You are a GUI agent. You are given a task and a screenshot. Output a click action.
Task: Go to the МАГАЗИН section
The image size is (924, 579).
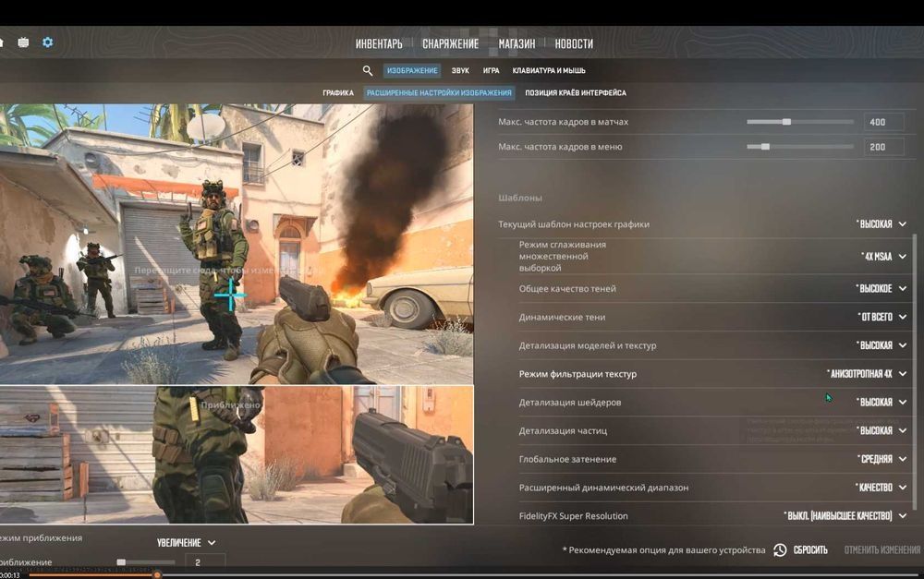coord(517,43)
